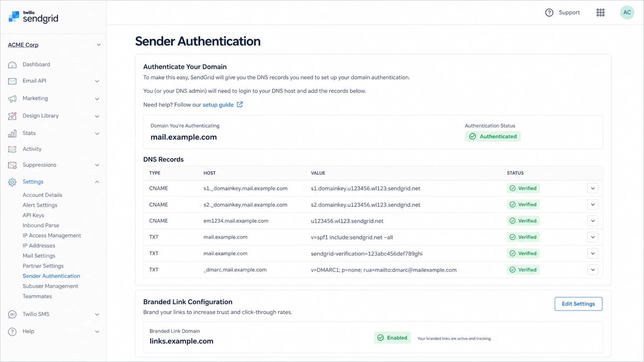
Task: Click the links.example.com branded domain
Action: (181, 341)
